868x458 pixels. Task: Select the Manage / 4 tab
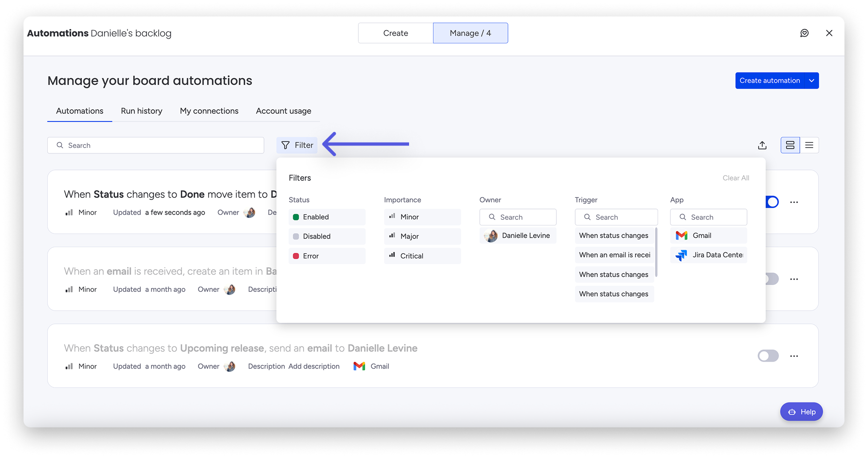(x=470, y=33)
